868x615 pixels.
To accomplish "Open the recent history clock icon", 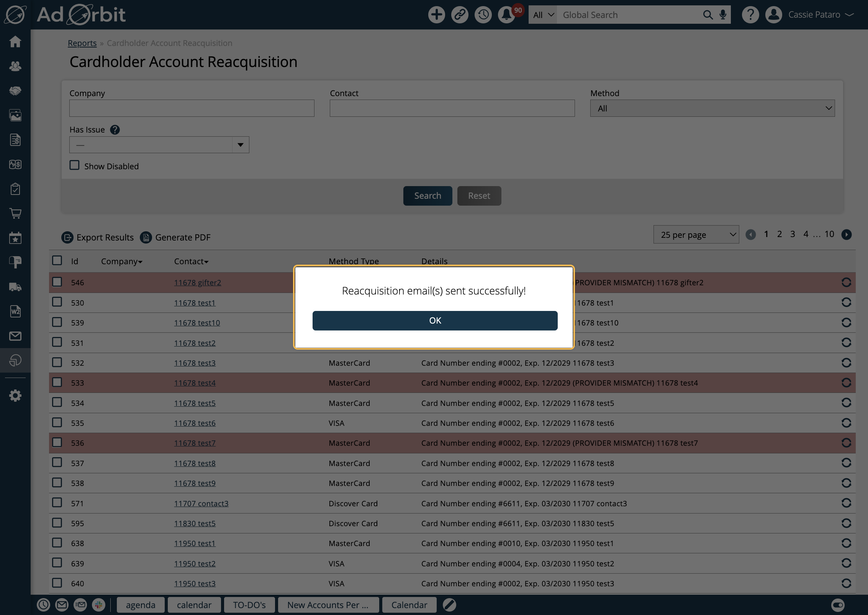I will (x=483, y=15).
